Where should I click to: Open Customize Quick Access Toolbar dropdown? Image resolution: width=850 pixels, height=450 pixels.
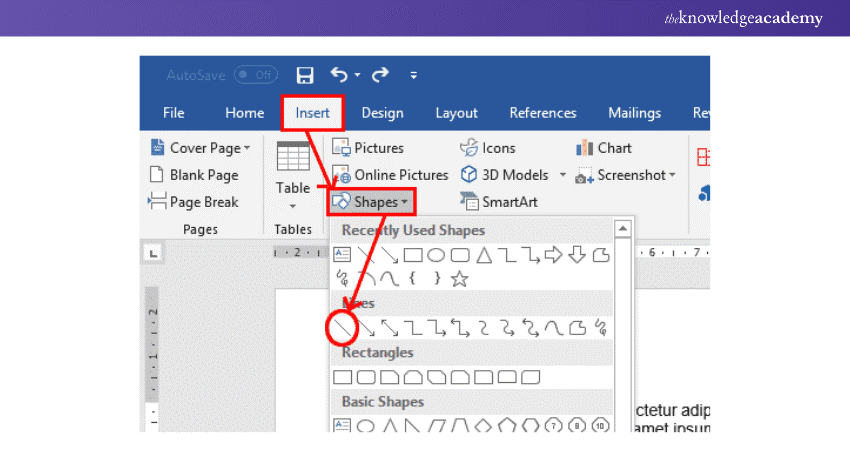413,75
